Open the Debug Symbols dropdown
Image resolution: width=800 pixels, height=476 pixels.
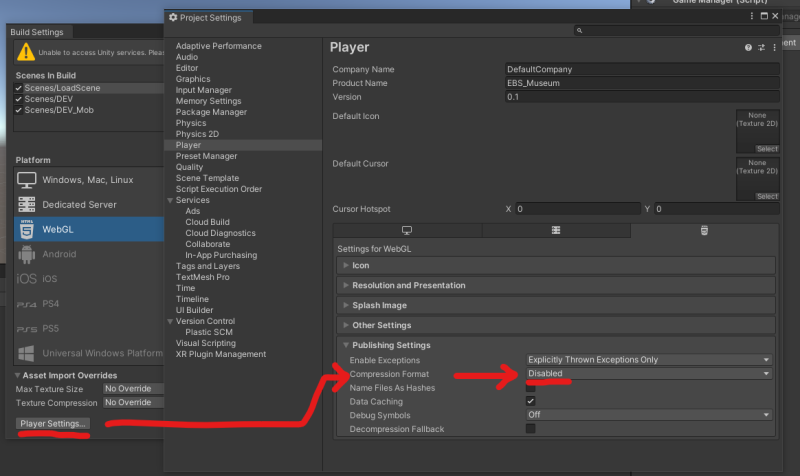tap(649, 415)
